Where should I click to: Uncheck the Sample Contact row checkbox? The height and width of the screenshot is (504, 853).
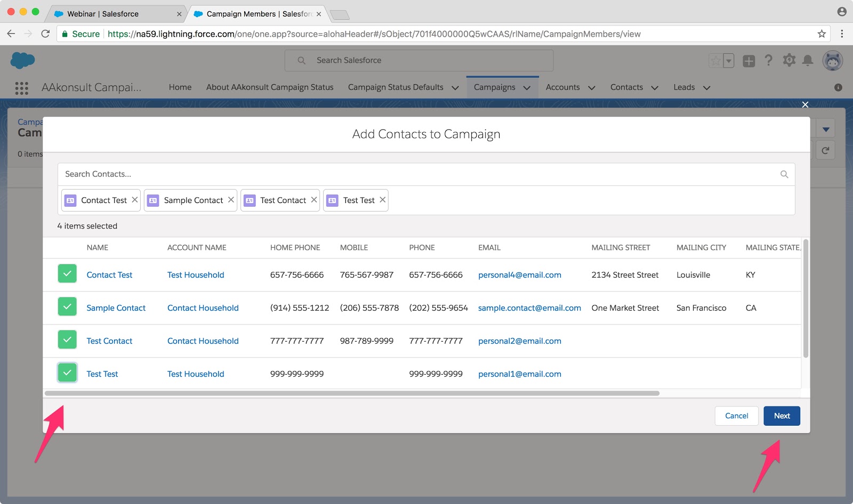[x=67, y=307]
